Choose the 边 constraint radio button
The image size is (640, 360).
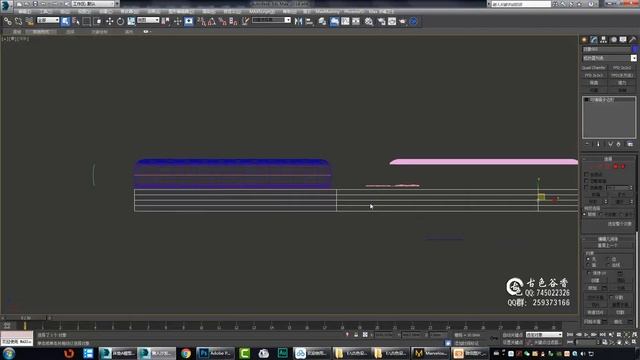point(608,259)
